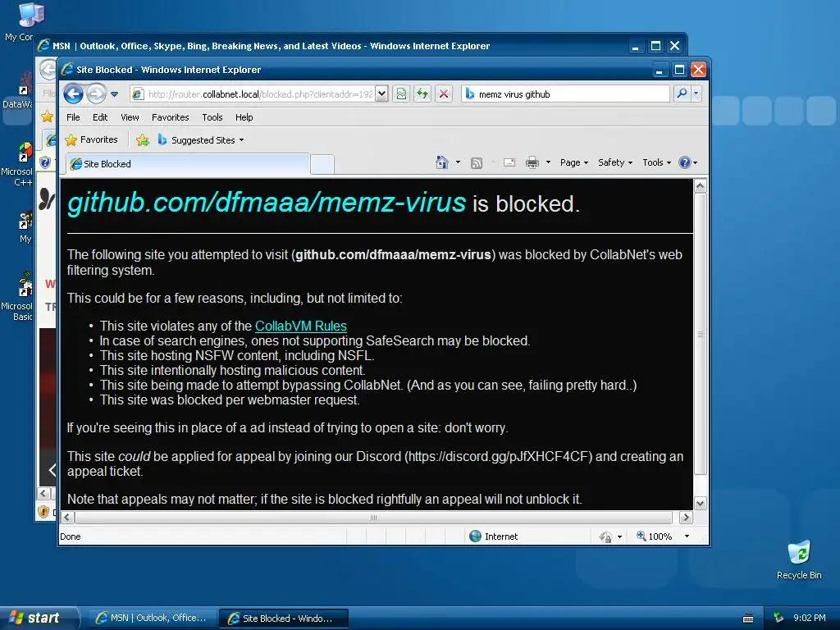
Task: Maximize the Site Blocked window
Action: click(679, 70)
